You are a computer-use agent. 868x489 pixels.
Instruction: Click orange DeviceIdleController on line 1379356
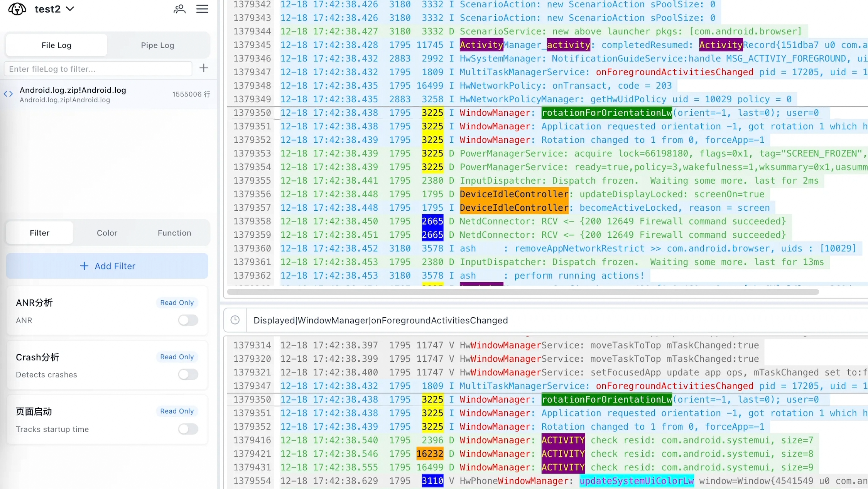[x=514, y=194]
